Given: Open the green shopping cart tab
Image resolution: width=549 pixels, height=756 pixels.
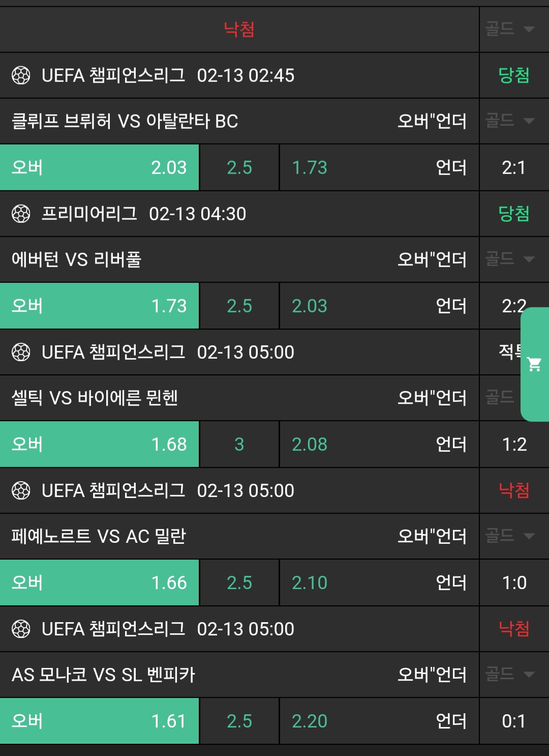Looking at the screenshot, I should (535, 364).
